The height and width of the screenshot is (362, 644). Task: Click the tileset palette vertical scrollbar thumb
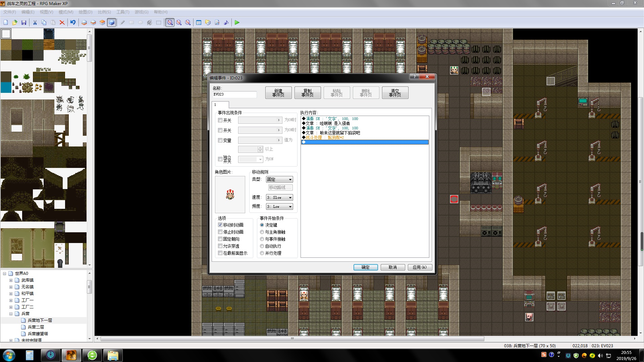coord(90,48)
